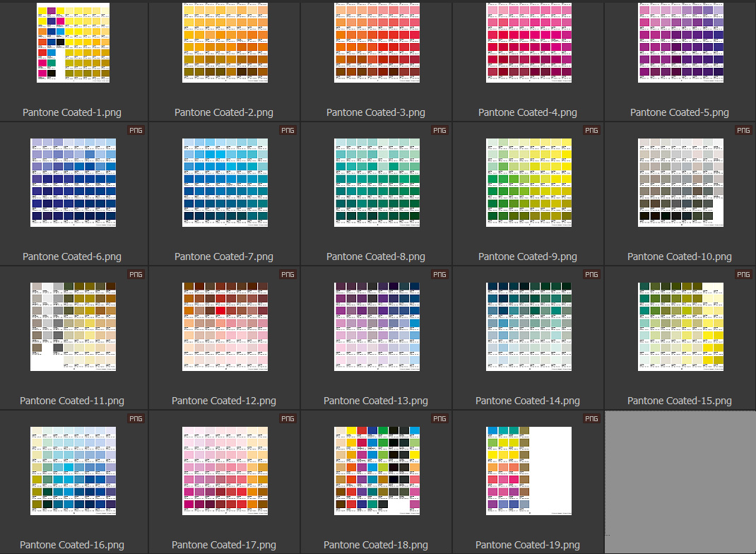
Task: Click the file name Pantone Coated-17.png
Action: (224, 545)
